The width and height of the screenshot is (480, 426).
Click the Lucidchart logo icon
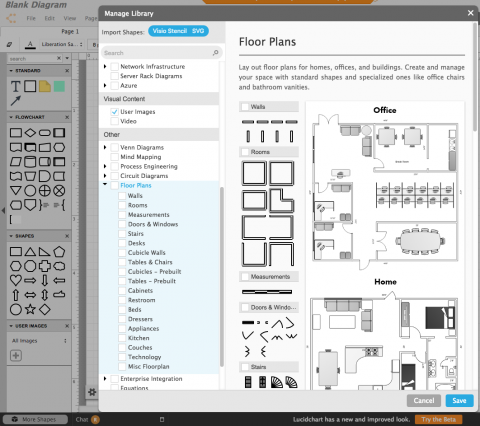[x=11, y=18]
